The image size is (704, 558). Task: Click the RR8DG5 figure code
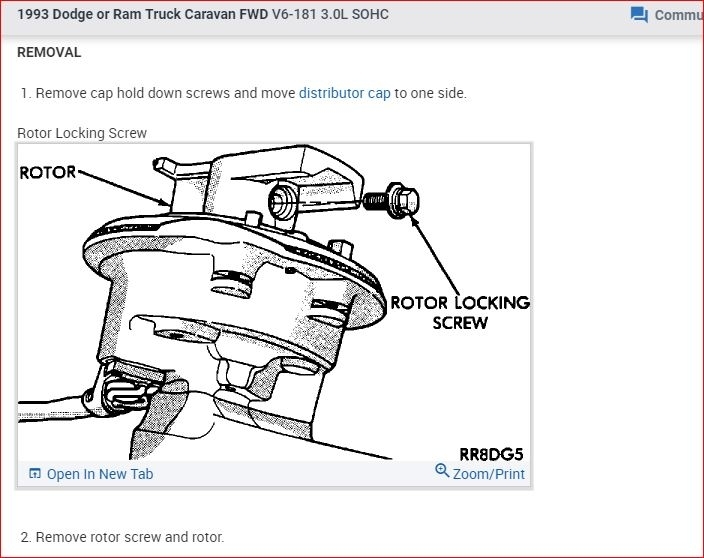(x=491, y=454)
